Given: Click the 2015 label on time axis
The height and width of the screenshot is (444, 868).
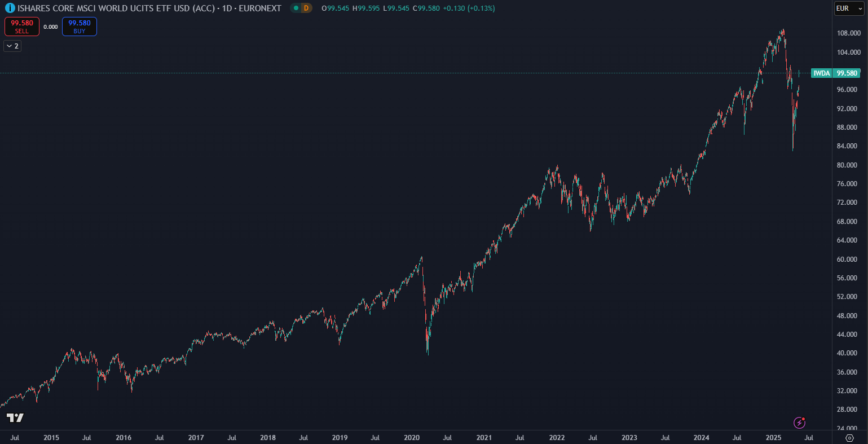Looking at the screenshot, I should click(x=51, y=438).
